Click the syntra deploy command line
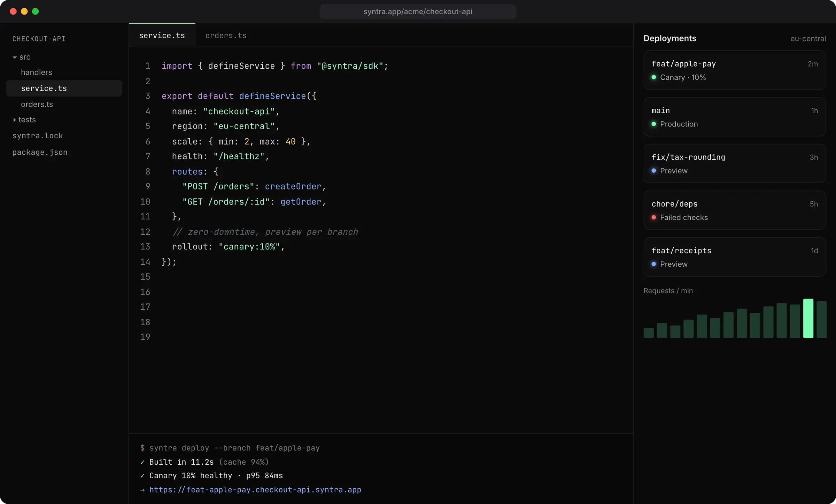The height and width of the screenshot is (504, 836). (x=230, y=448)
